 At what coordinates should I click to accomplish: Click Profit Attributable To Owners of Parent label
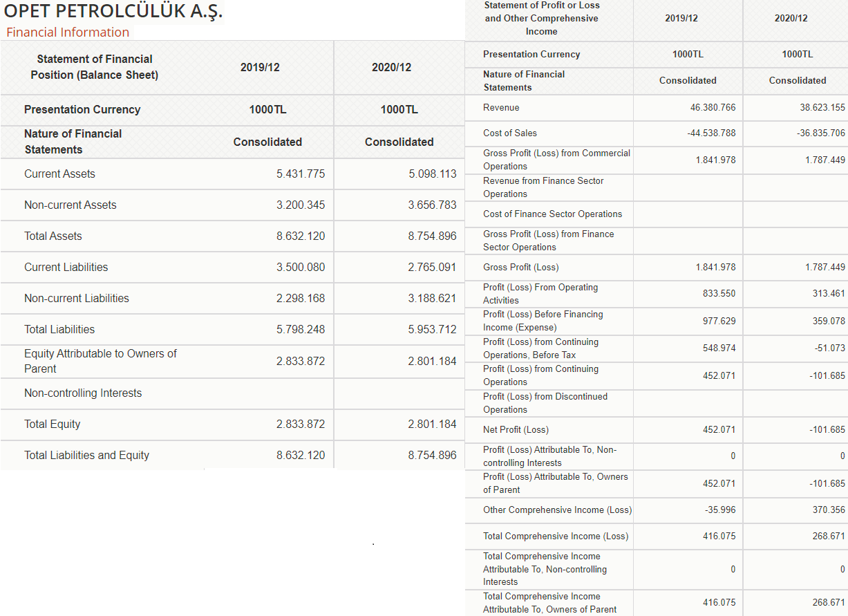pos(556,483)
